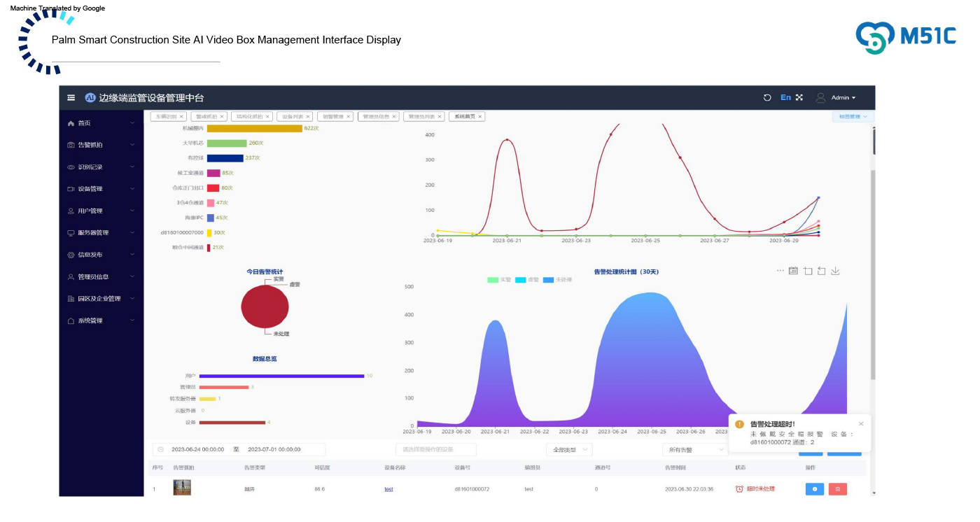Click the refresh icon in top bar

(767, 98)
